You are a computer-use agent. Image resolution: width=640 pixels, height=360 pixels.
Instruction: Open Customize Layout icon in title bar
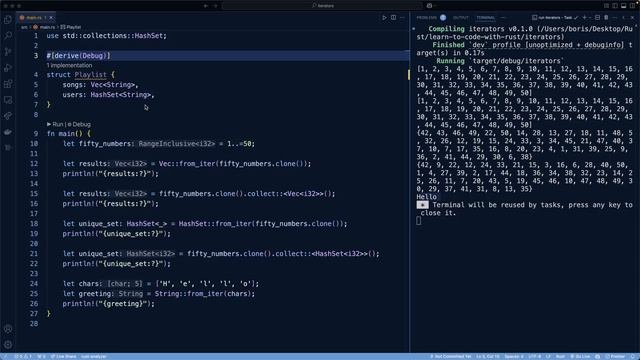(606, 6)
